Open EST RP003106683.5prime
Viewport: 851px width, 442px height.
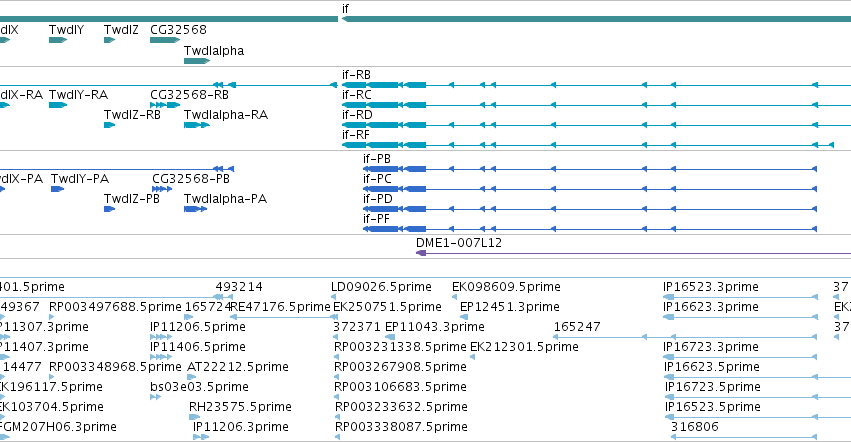[x=400, y=388]
